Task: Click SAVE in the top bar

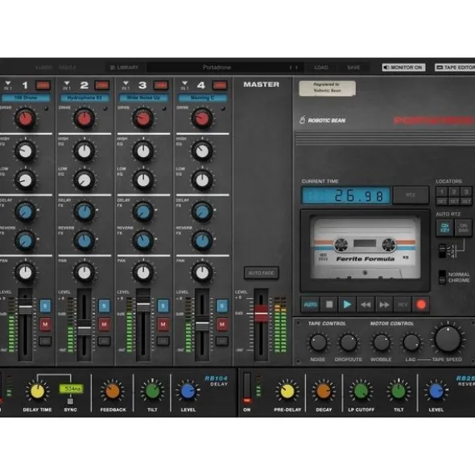Action: pyautogui.click(x=353, y=68)
